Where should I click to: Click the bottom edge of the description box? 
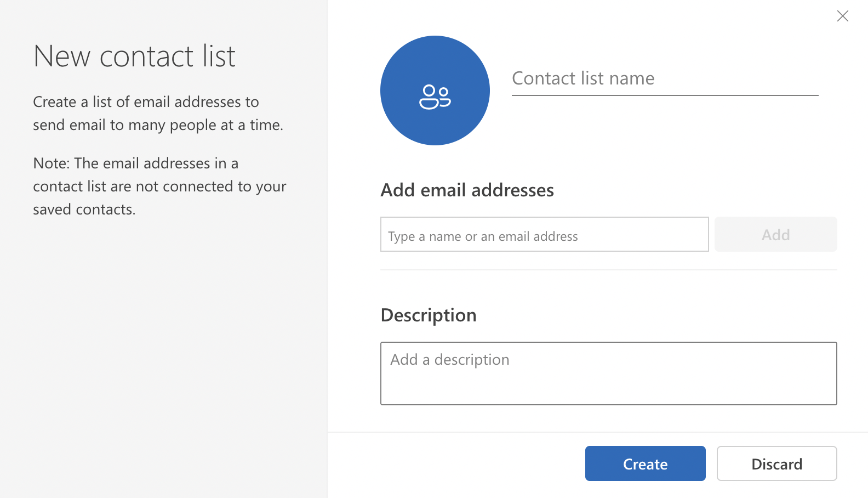tap(608, 404)
